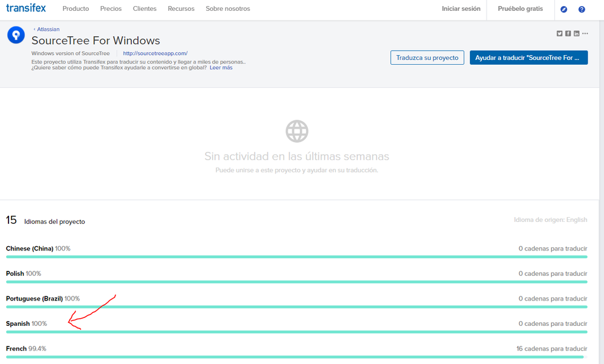Click the French progress bar
This screenshot has width=604, height=364.
click(297, 357)
